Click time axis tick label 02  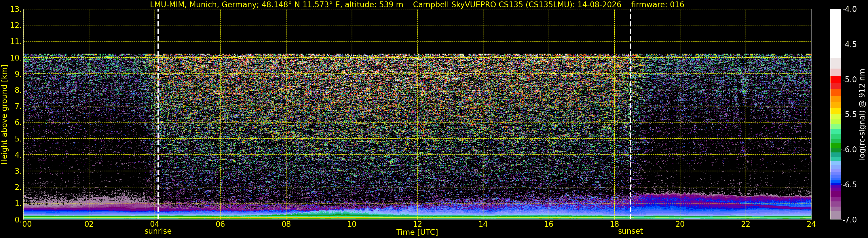click(89, 224)
